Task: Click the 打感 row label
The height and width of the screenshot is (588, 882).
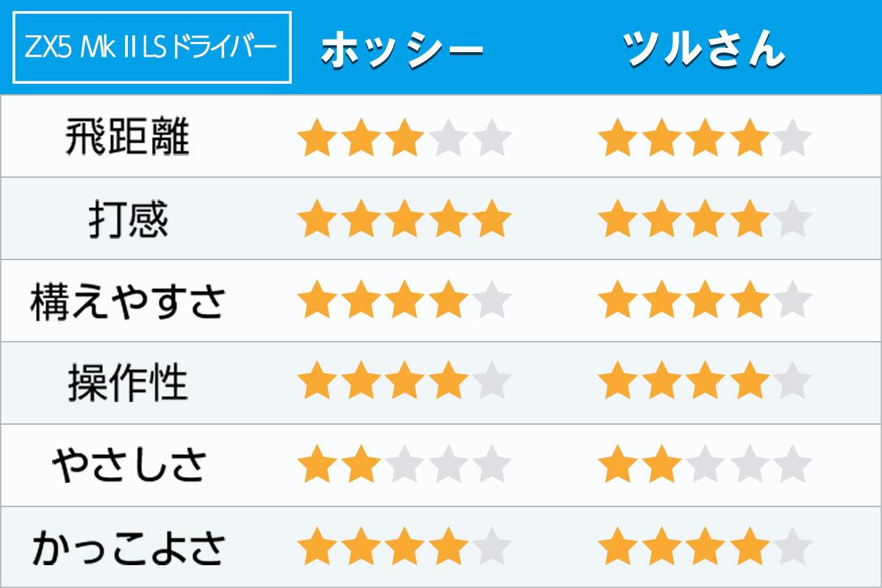Action: 128,219
